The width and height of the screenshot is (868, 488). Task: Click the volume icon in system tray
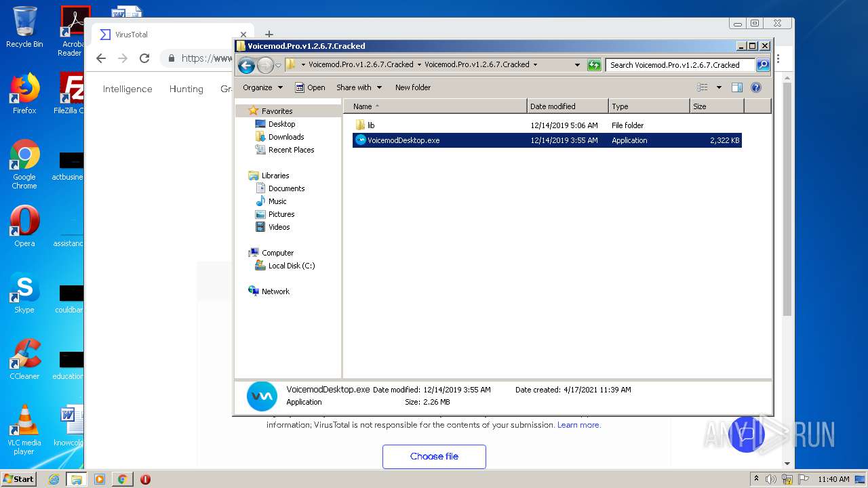[x=771, y=479]
